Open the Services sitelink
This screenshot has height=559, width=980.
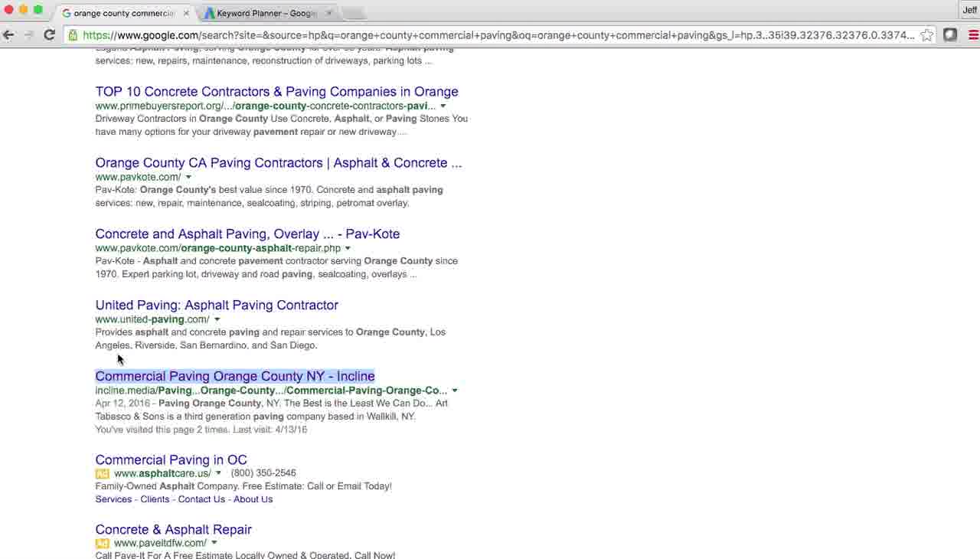[x=113, y=499]
